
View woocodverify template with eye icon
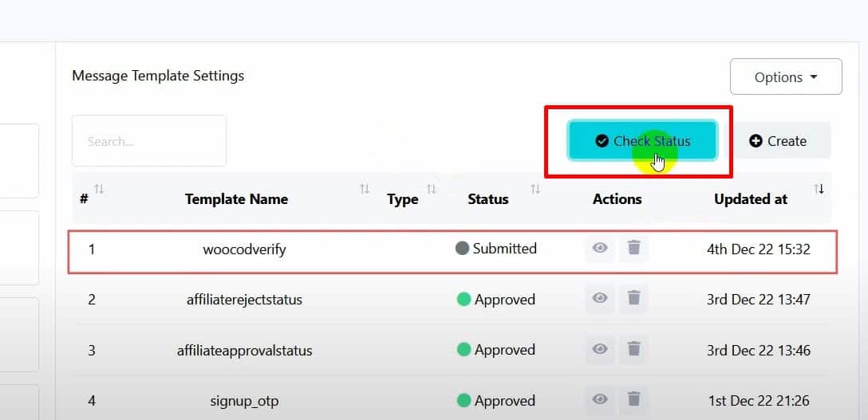pos(600,249)
